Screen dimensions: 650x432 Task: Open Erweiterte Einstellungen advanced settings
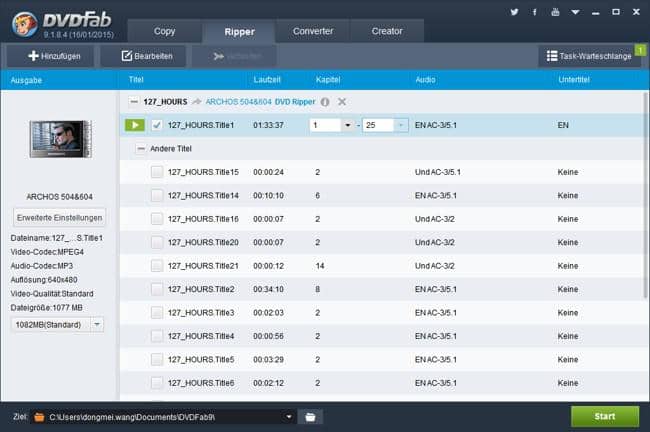pyautogui.click(x=59, y=218)
